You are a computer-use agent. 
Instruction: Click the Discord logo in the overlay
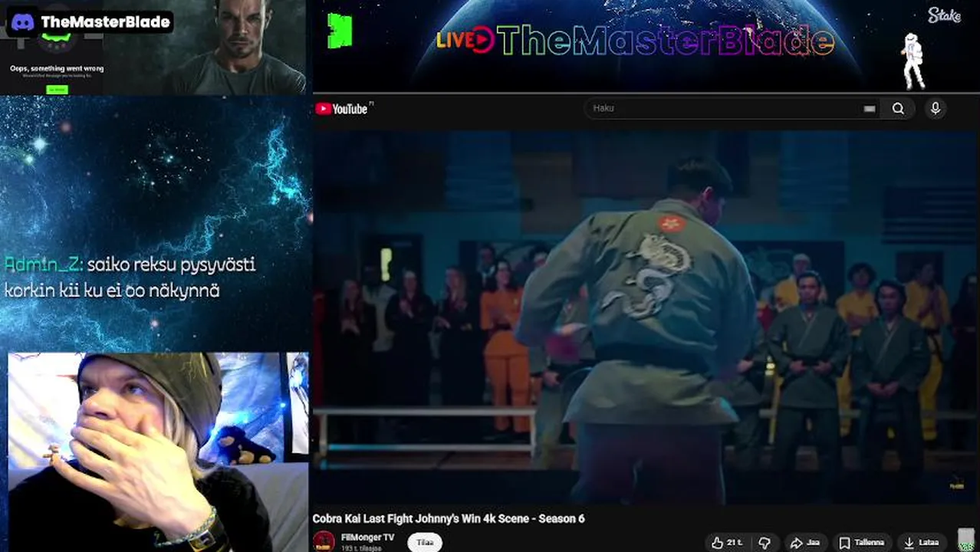coord(22,21)
